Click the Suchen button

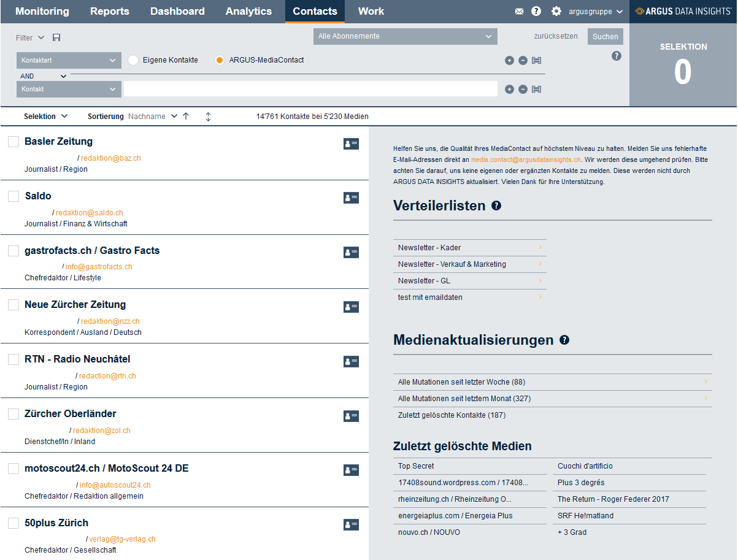tap(605, 36)
